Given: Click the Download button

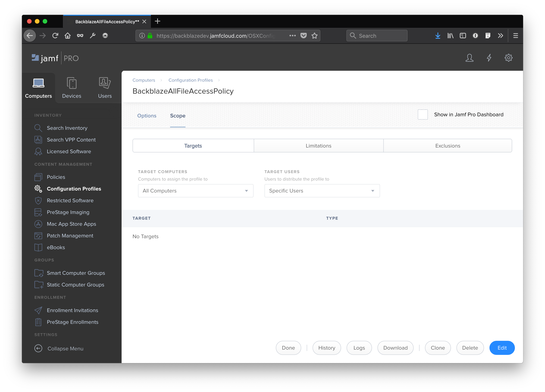Looking at the screenshot, I should point(395,348).
